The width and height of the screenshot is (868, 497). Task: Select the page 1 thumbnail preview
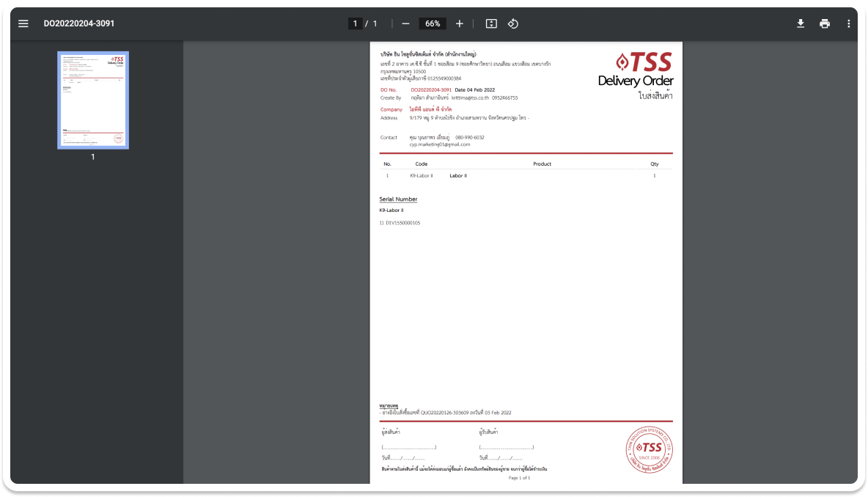(x=93, y=100)
